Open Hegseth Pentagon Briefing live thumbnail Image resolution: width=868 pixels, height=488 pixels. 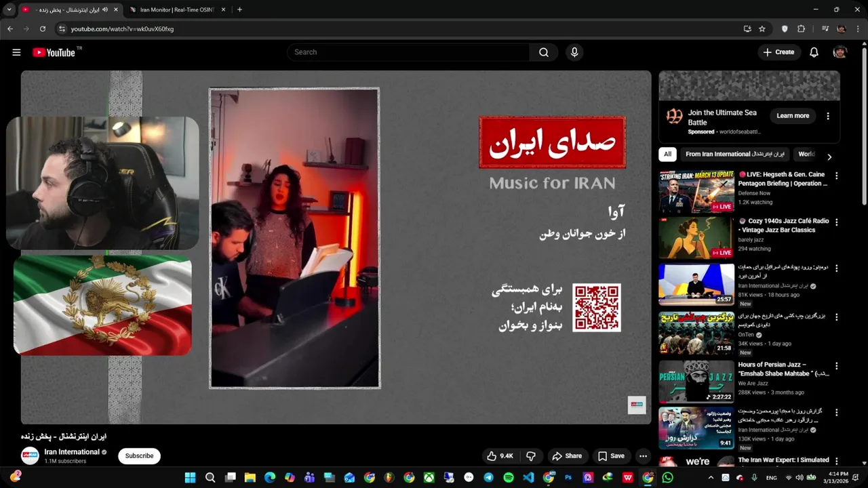pos(696,192)
